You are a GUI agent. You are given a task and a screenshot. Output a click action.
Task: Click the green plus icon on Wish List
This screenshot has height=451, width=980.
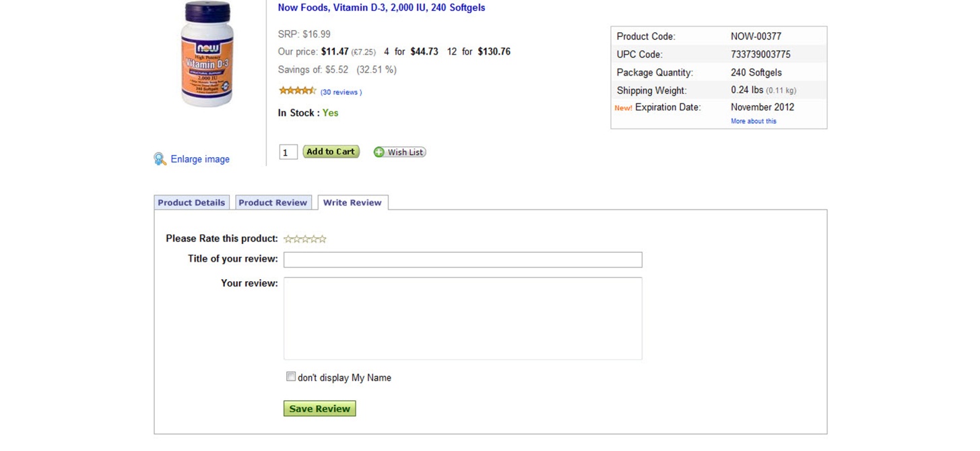coord(379,152)
